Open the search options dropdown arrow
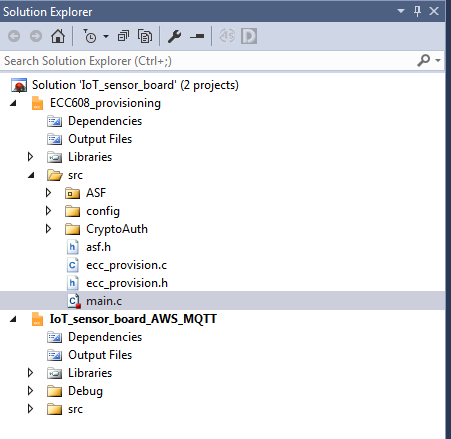 pyautogui.click(x=438, y=60)
